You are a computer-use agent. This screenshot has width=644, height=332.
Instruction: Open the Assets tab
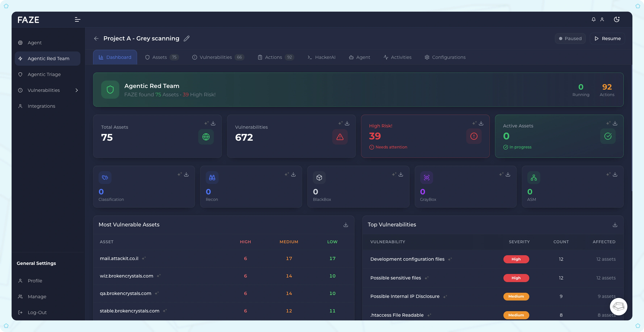(x=162, y=57)
